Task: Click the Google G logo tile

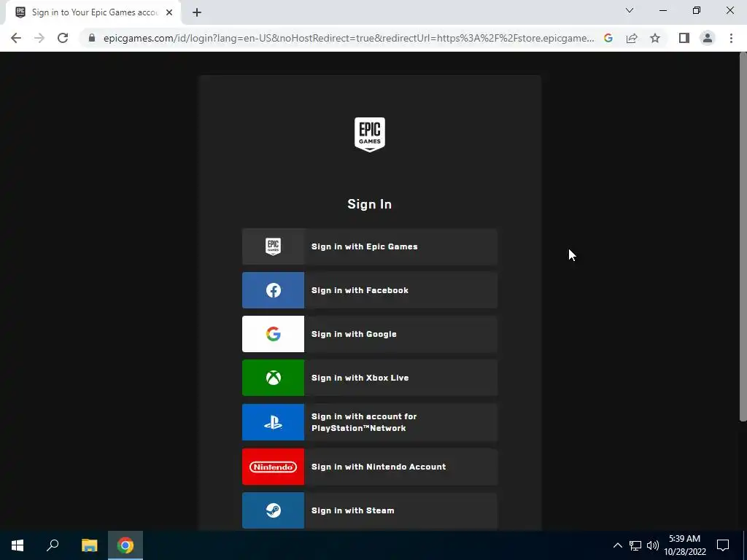Action: pyautogui.click(x=273, y=334)
